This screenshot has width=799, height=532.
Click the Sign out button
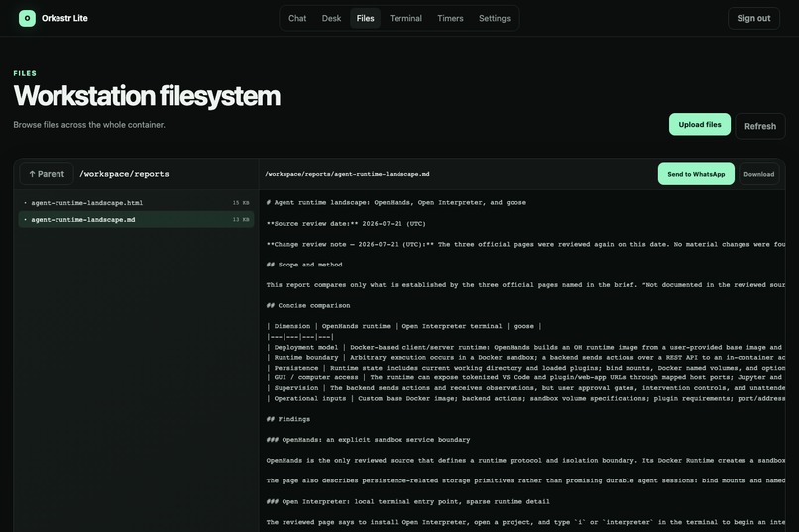tap(753, 18)
